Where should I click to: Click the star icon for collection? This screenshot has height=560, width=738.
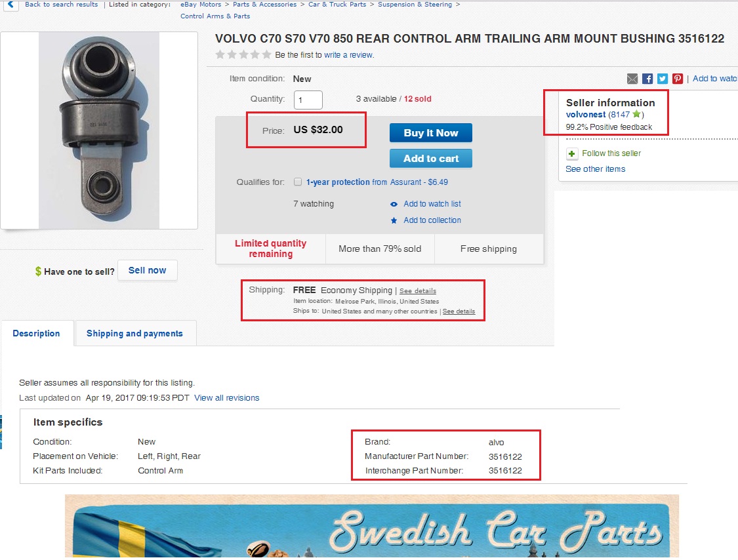(394, 220)
